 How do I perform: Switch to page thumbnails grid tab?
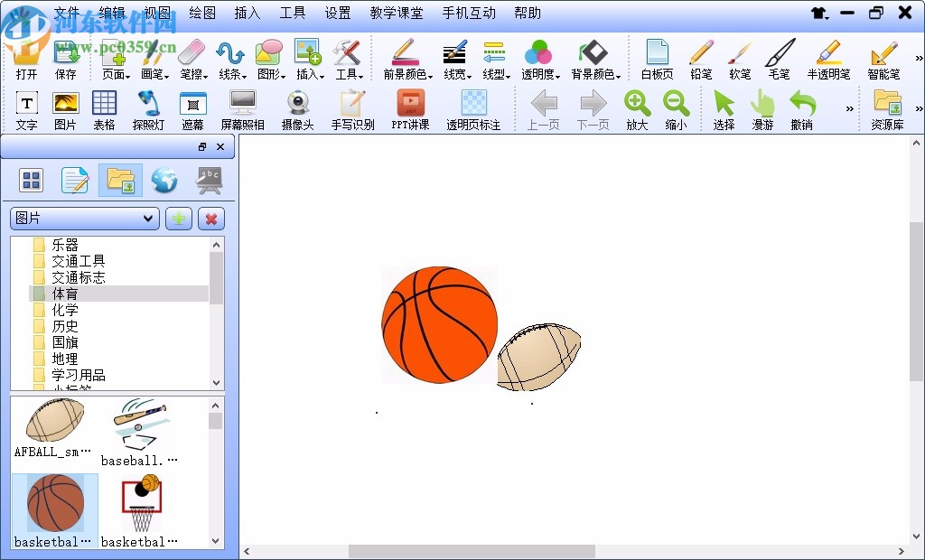(32, 180)
